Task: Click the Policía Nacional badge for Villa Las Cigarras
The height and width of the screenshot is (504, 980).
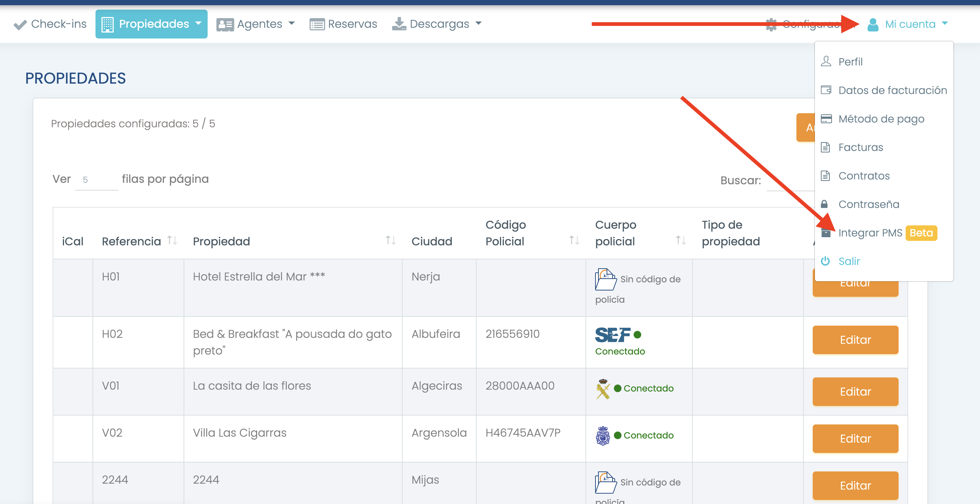Action: [x=603, y=436]
